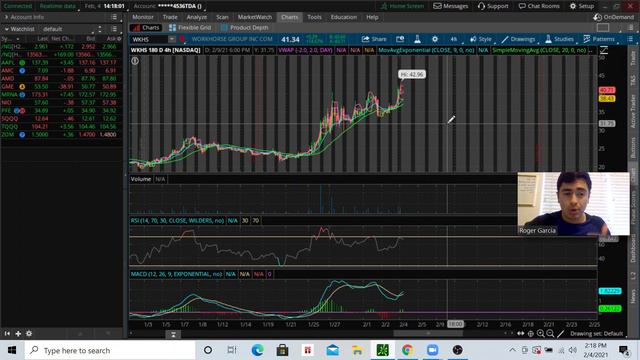This screenshot has width=640, height=360.
Task: Add a gadget with the plus icon
Action: (x=18, y=333)
